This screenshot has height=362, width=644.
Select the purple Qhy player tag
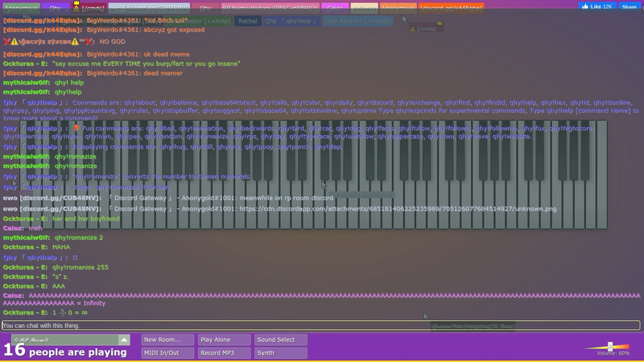pos(55,8)
